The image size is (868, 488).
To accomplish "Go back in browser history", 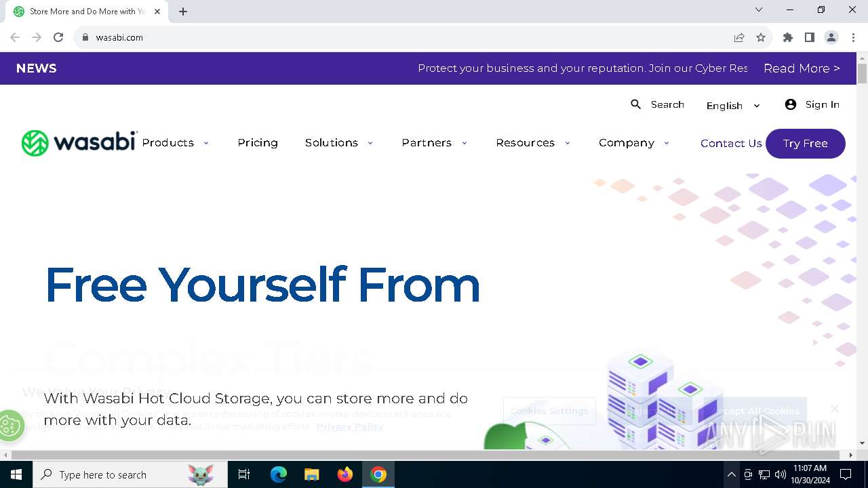I will click(x=15, y=37).
